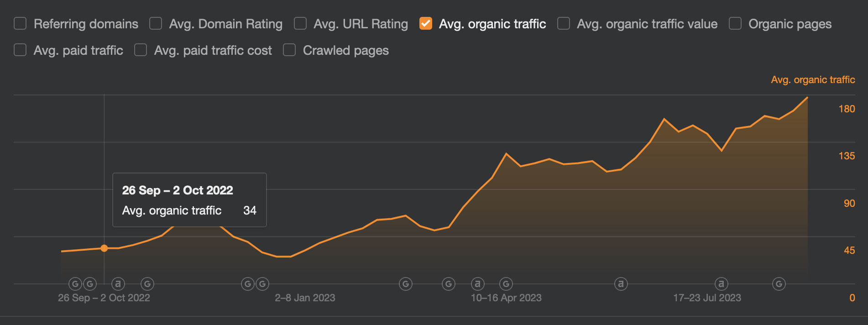This screenshot has width=868, height=325.
Task: Enable Avg. organic traffic value checkbox
Action: click(x=564, y=23)
